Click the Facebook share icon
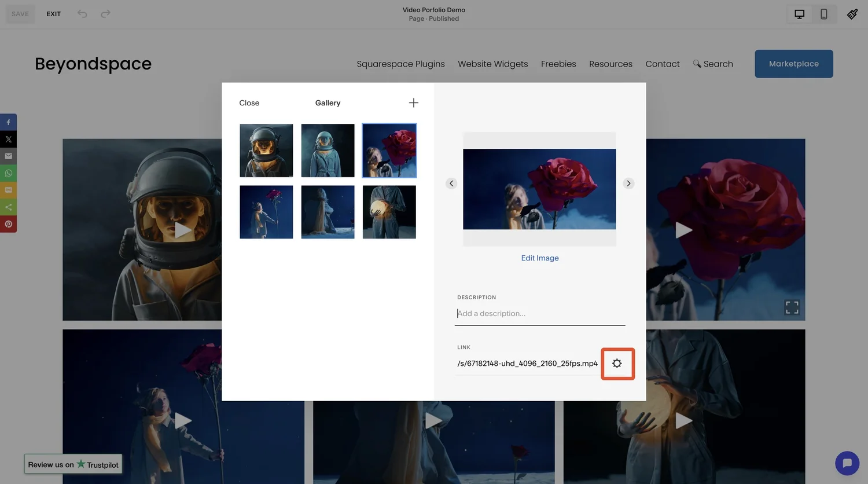The height and width of the screenshot is (484, 868). [x=8, y=122]
